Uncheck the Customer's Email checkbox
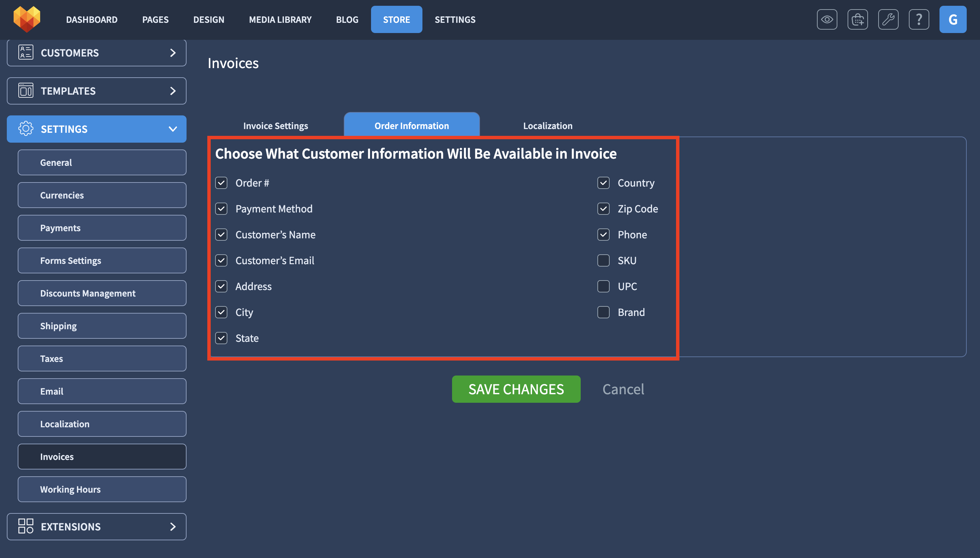This screenshot has height=558, width=980. (x=222, y=260)
